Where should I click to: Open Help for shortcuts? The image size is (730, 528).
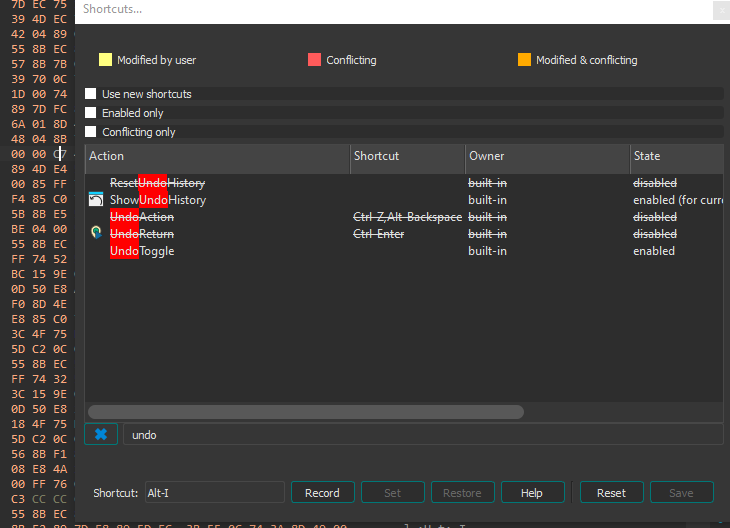tap(533, 493)
